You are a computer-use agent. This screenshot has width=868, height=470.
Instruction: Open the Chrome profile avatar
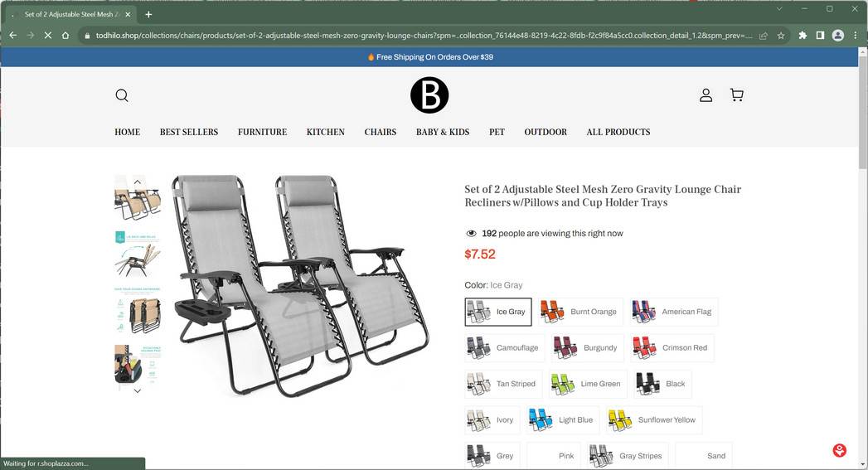click(838, 36)
